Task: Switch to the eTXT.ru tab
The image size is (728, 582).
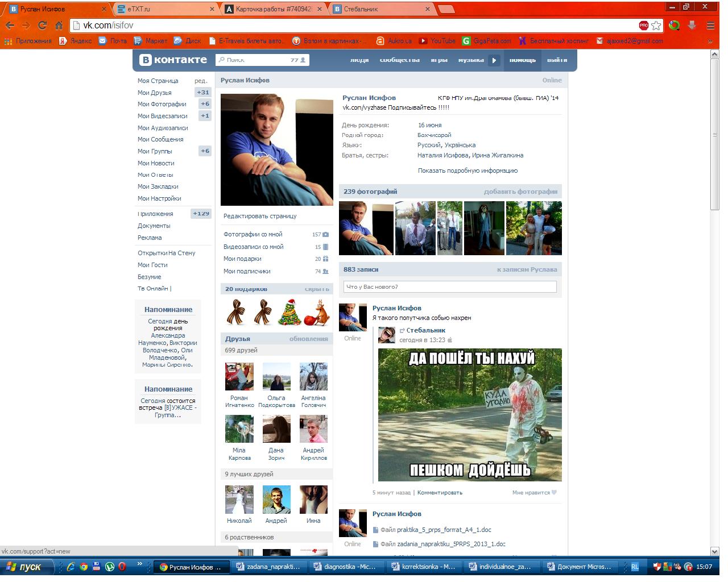Action: pyautogui.click(x=164, y=9)
